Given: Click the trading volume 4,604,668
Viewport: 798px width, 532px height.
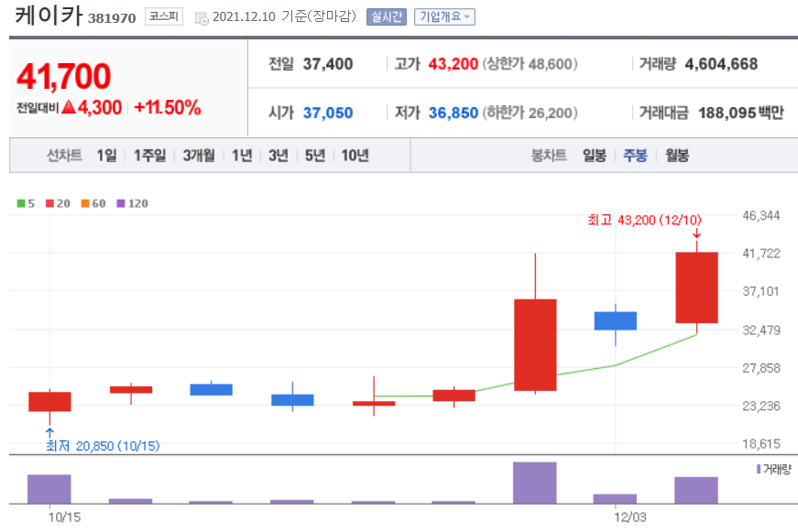Looking at the screenshot, I should pos(721,64).
